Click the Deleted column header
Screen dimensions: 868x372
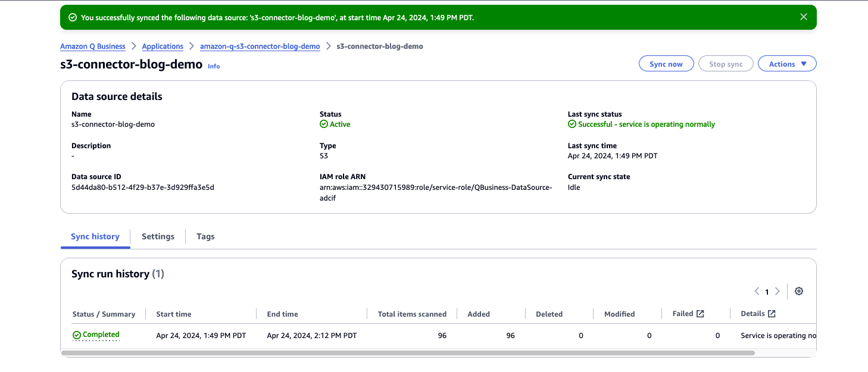point(549,314)
